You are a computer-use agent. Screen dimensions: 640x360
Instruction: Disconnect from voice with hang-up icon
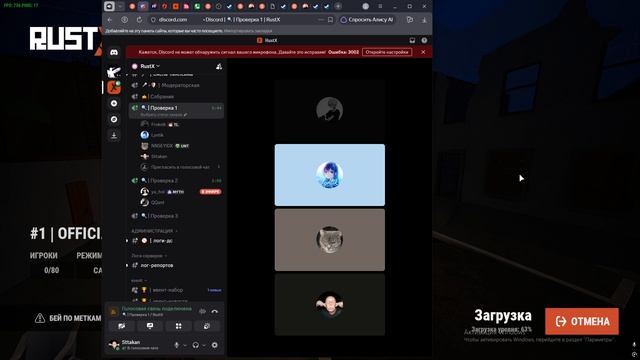click(215, 312)
